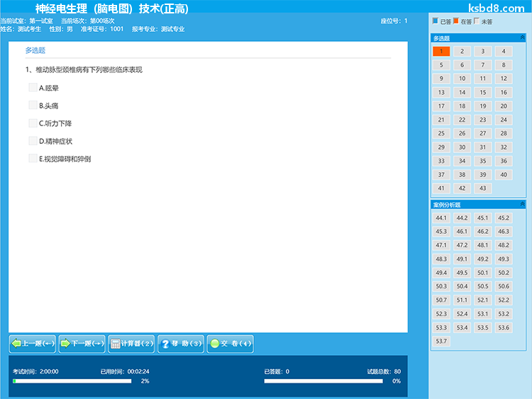Jump to question 12
The height and width of the screenshot is (399, 532).
click(x=504, y=79)
